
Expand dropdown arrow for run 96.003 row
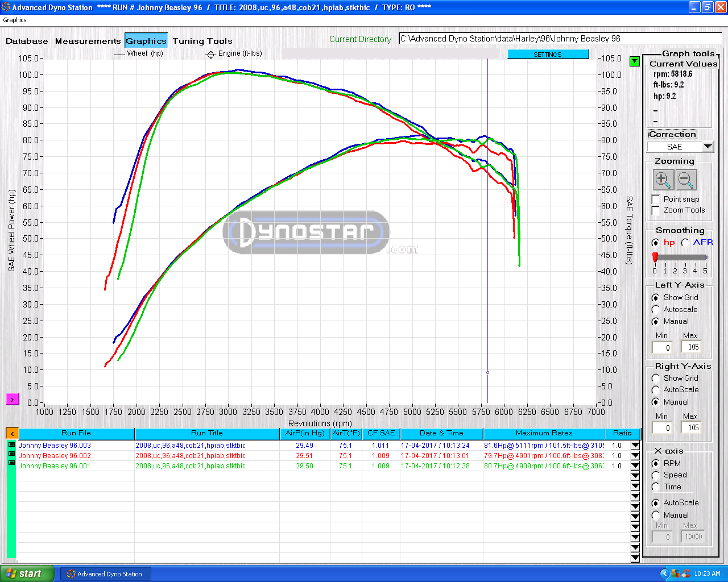pos(635,446)
